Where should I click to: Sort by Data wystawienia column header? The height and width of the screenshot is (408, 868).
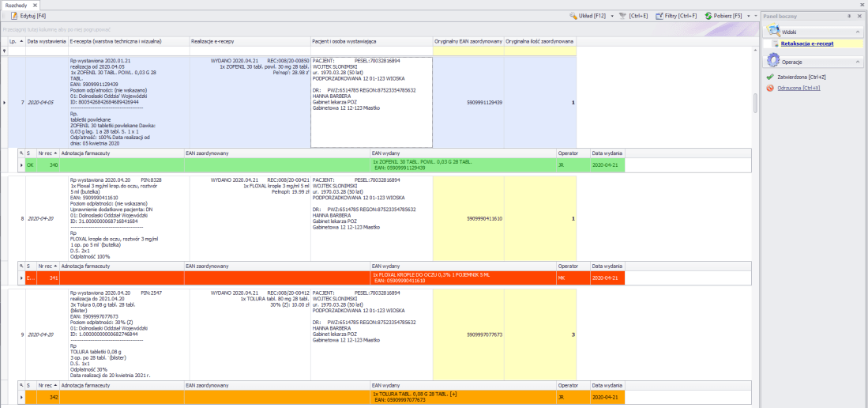(46, 40)
